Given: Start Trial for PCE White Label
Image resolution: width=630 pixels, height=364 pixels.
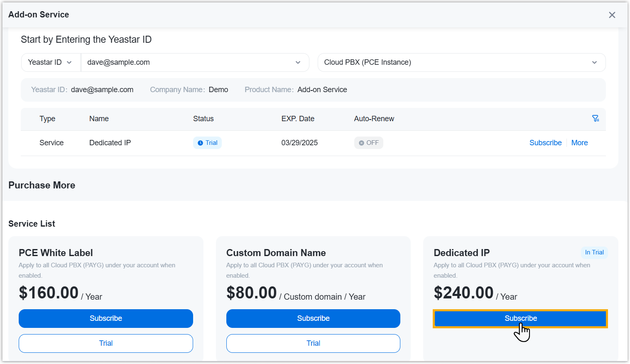Looking at the screenshot, I should pos(106,343).
